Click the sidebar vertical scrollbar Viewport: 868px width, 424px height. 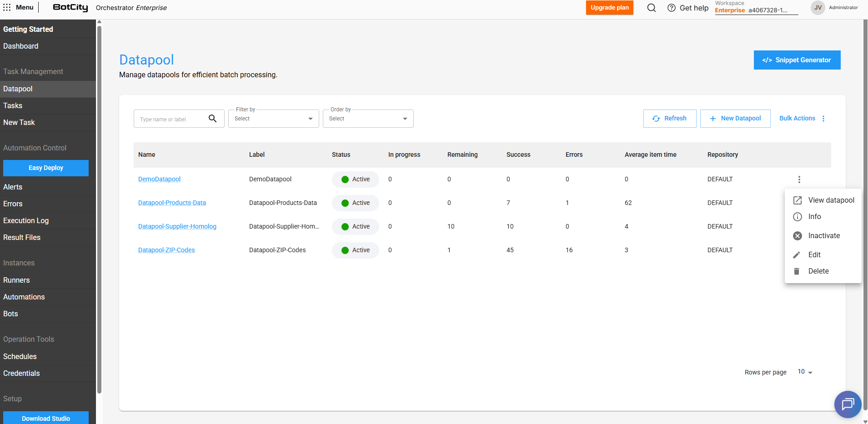point(99,209)
